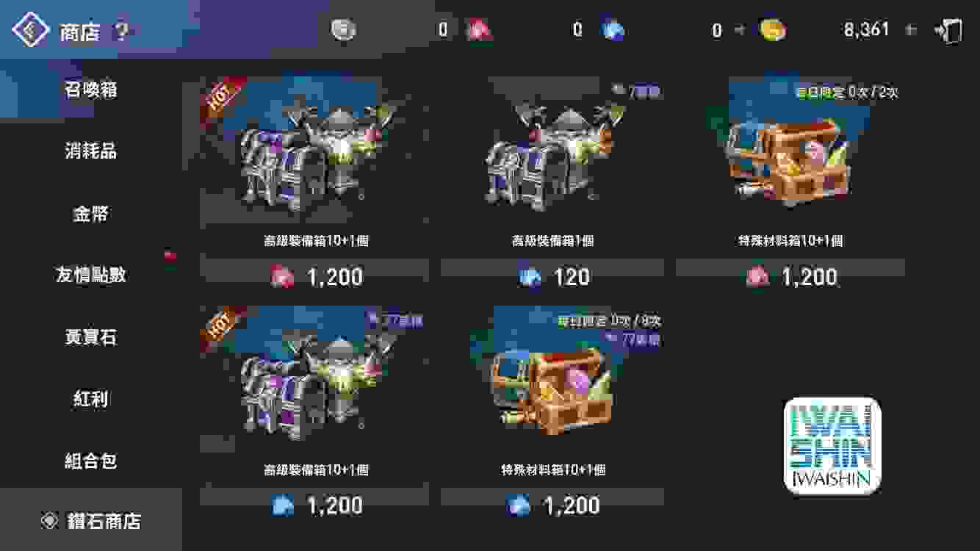
Task: Go to the 黃寶石 category
Action: [91, 337]
